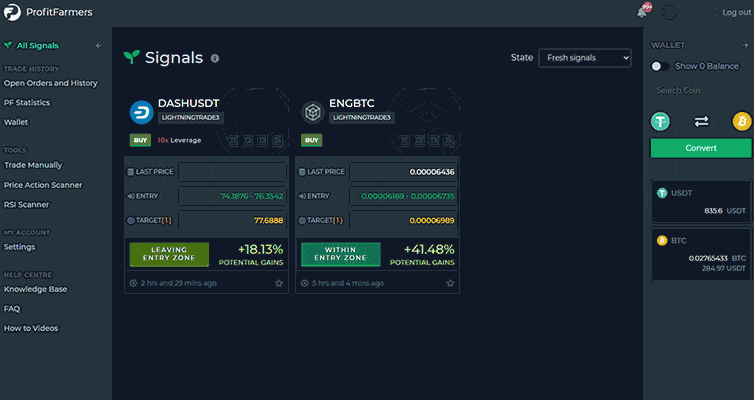Image resolution: width=754 pixels, height=400 pixels.
Task: Open Wallet in the sidebar
Action: [x=16, y=123]
